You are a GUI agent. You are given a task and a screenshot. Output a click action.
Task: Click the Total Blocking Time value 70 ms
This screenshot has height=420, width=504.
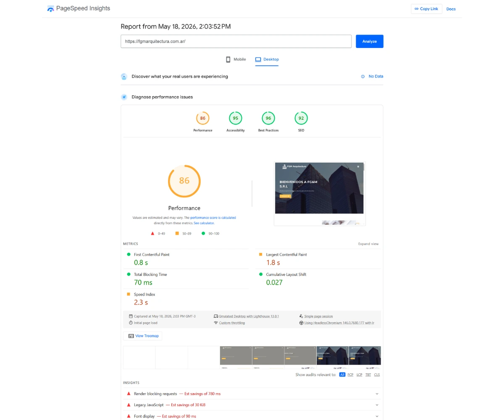click(143, 282)
